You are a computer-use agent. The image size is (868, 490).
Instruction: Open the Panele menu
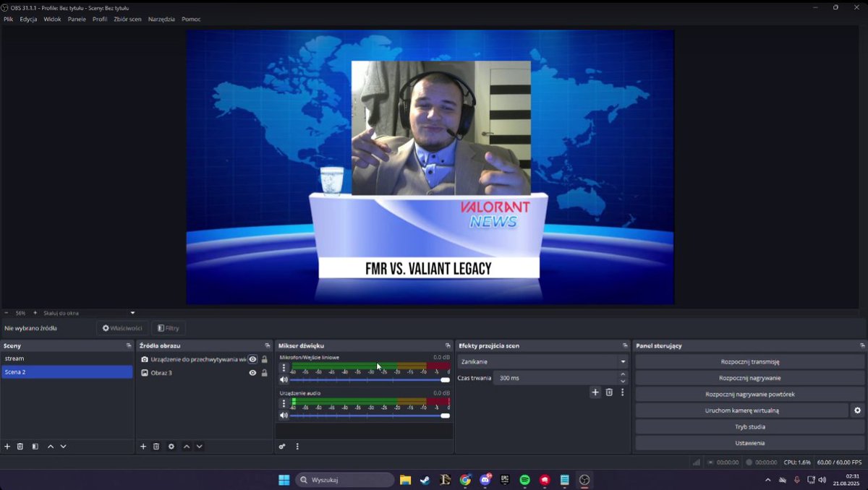tap(77, 19)
